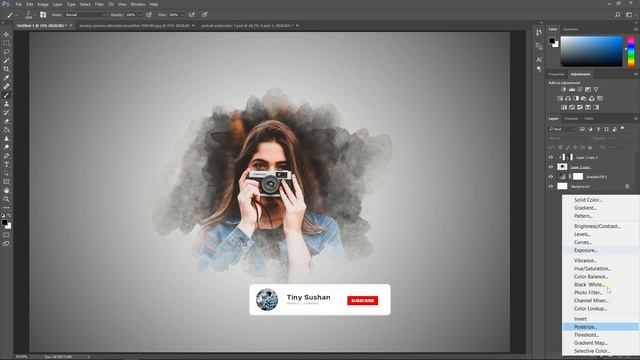Add Levels adjustment icon
Screen dimensions: 640x360
(x=572, y=89)
